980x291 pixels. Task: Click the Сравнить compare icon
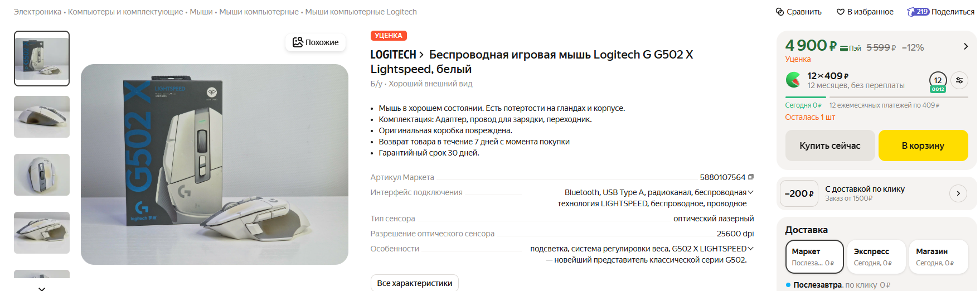780,12
